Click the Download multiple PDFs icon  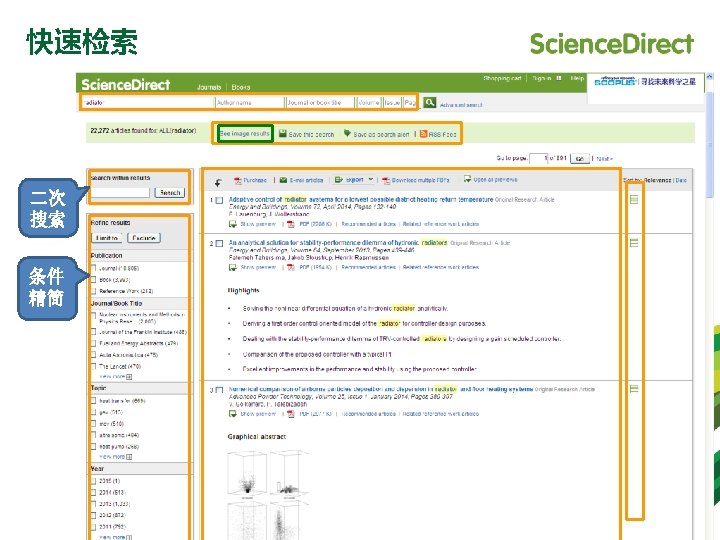[386, 180]
